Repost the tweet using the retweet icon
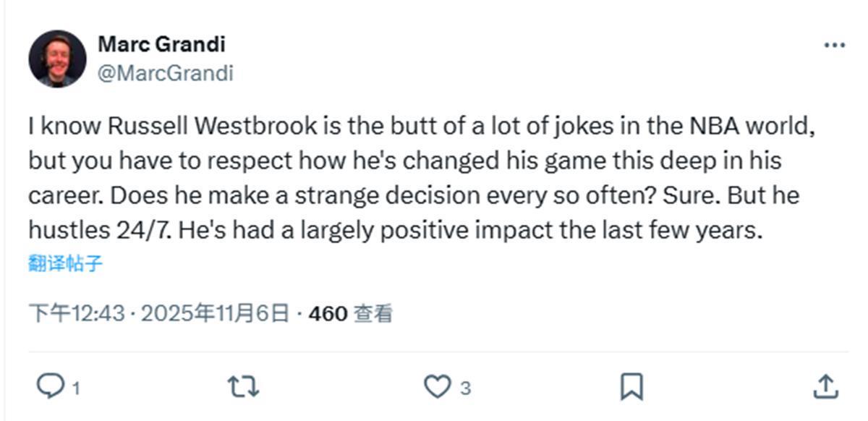The height and width of the screenshot is (421, 868). [243, 387]
